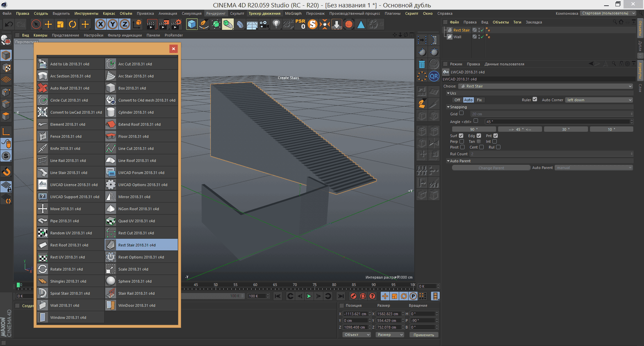Toggle the Surf snapping checkbox
This screenshot has height=346, width=644.
(461, 136)
